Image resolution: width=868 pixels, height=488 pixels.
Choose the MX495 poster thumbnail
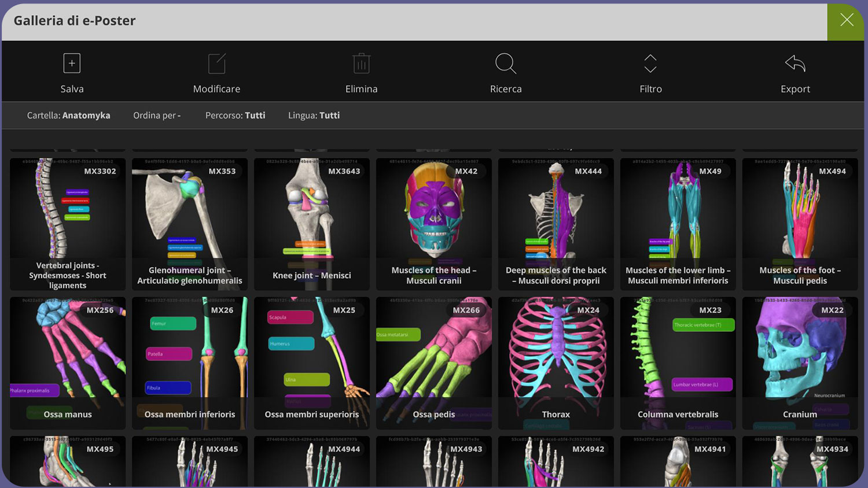tap(68, 461)
